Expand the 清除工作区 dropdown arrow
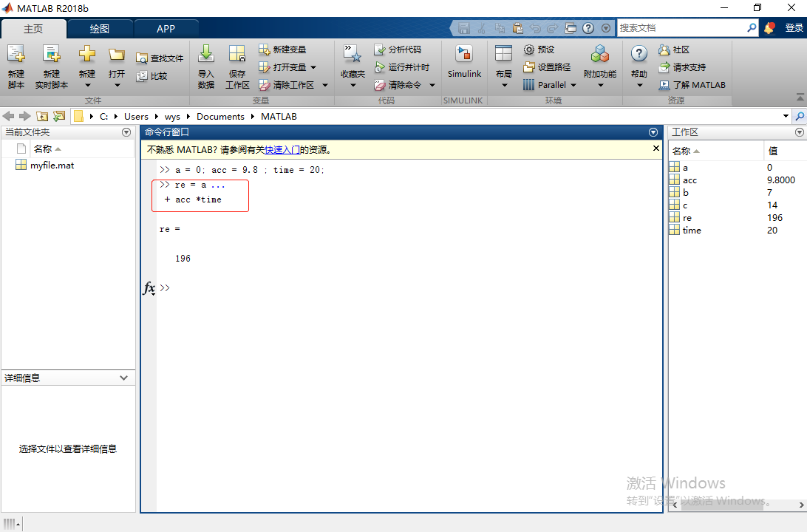The height and width of the screenshot is (532, 807). (x=324, y=85)
